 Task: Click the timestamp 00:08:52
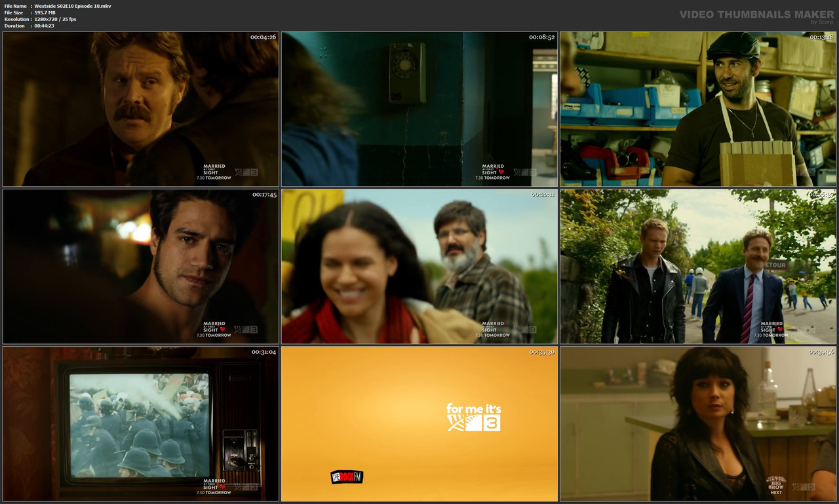[541, 37]
